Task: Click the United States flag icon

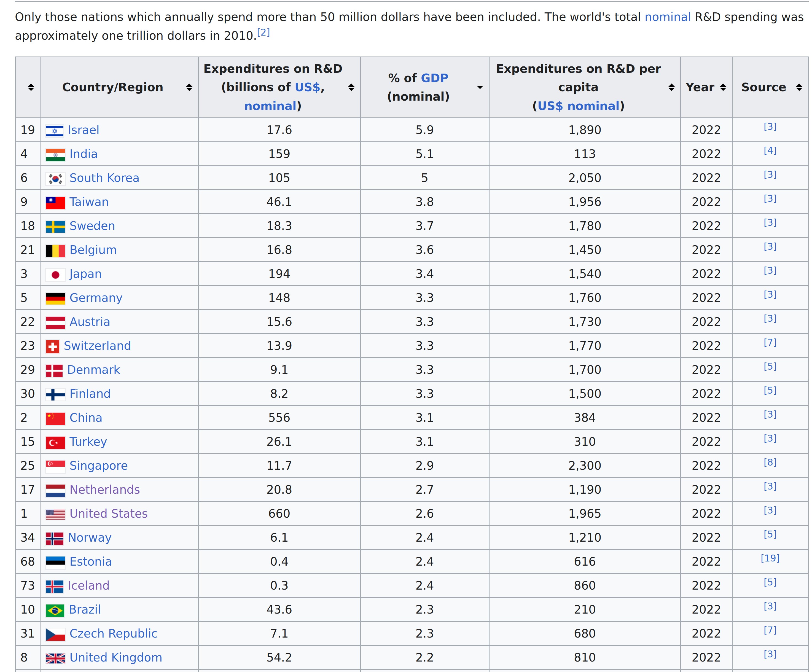Action: pyautogui.click(x=55, y=514)
